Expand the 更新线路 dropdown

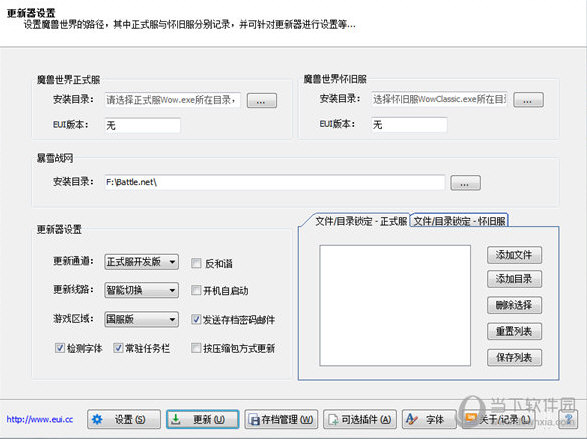[x=142, y=290]
